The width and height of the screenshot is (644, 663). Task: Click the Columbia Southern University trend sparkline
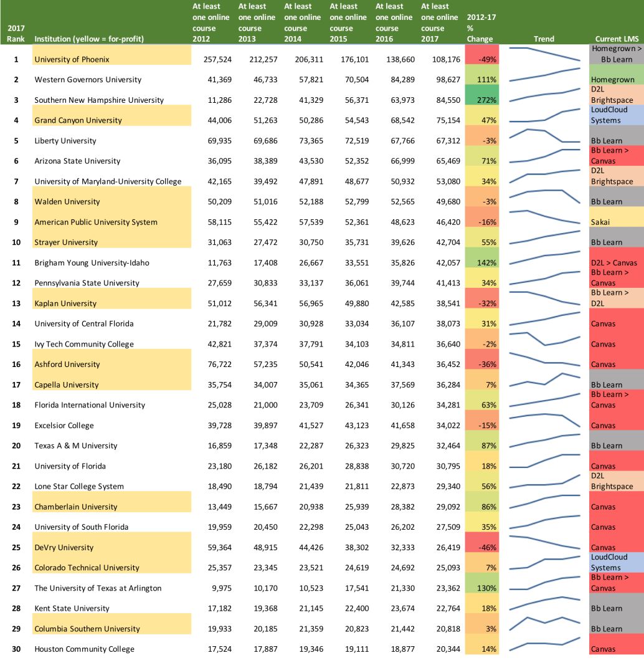pyautogui.click(x=544, y=624)
